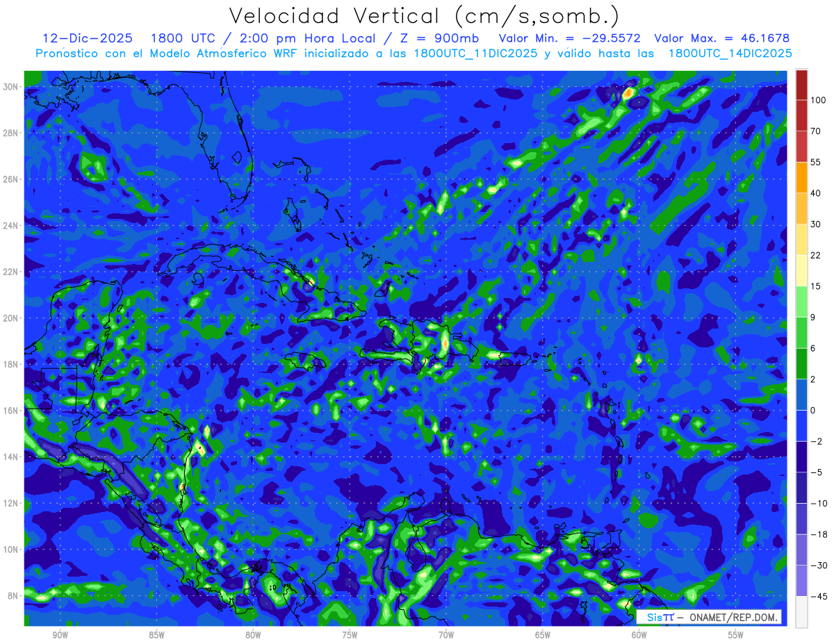This screenshot has width=834, height=644.
Task: Click the latitude label "18N"
Action: (x=11, y=364)
